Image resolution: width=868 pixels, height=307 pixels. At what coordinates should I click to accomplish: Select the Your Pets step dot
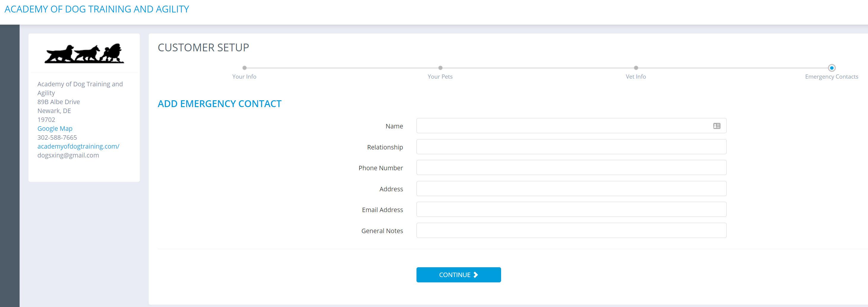pyautogui.click(x=440, y=68)
